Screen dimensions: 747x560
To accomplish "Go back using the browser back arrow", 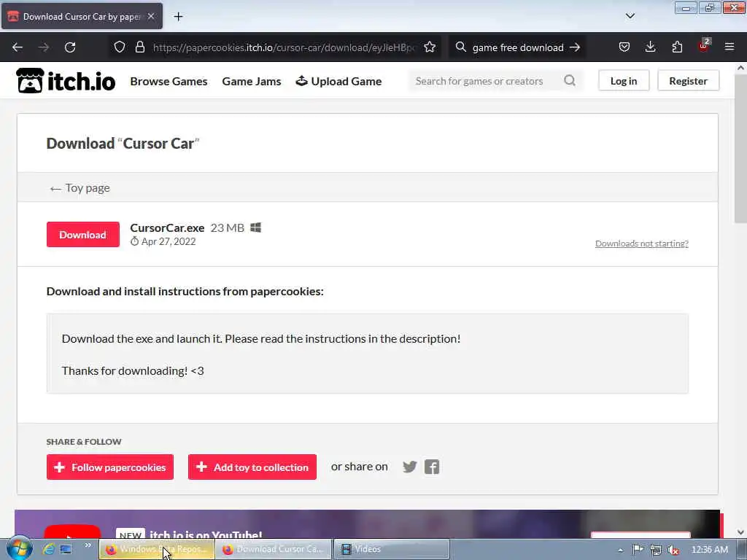I will [x=18, y=47].
